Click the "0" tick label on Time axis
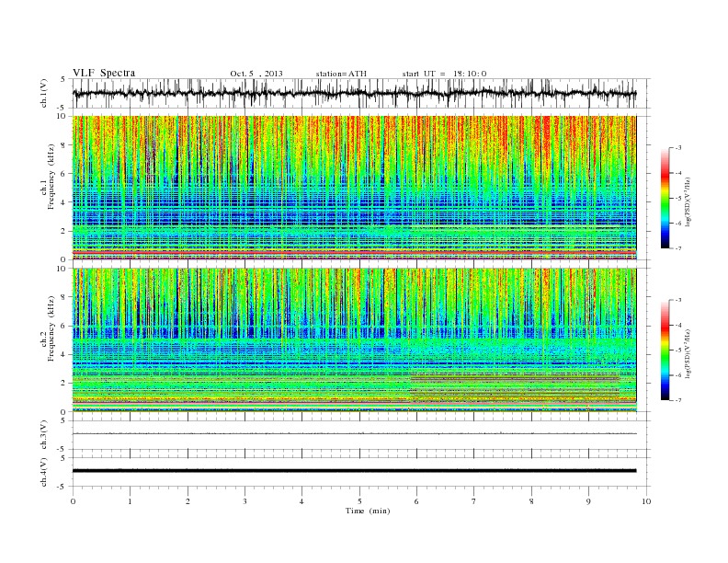This screenshot has height=563, width=728. pyautogui.click(x=73, y=501)
